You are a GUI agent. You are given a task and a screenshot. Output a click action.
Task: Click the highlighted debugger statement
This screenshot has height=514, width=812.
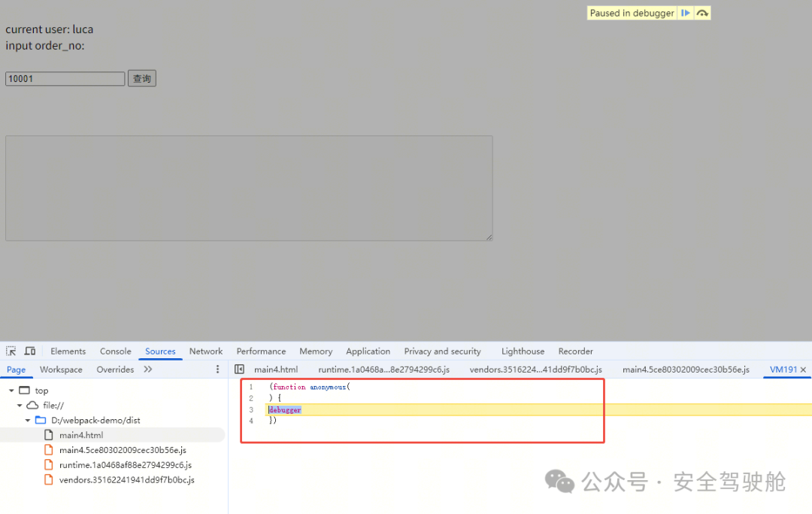[285, 409]
